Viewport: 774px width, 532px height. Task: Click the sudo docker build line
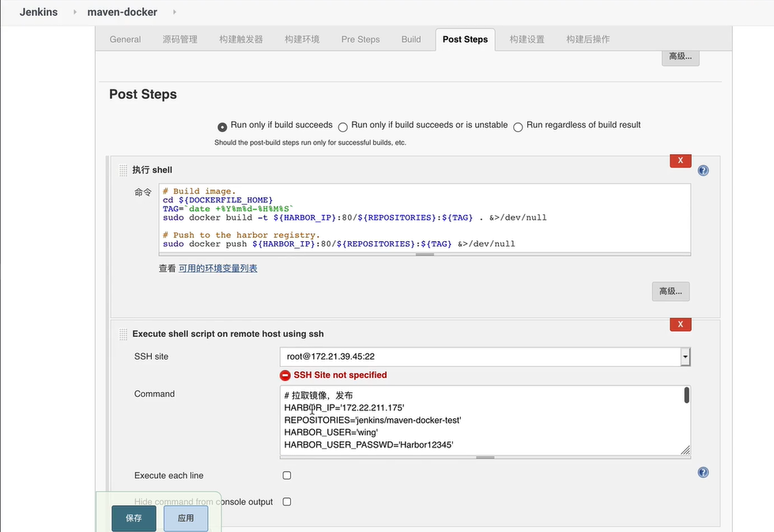(x=354, y=217)
